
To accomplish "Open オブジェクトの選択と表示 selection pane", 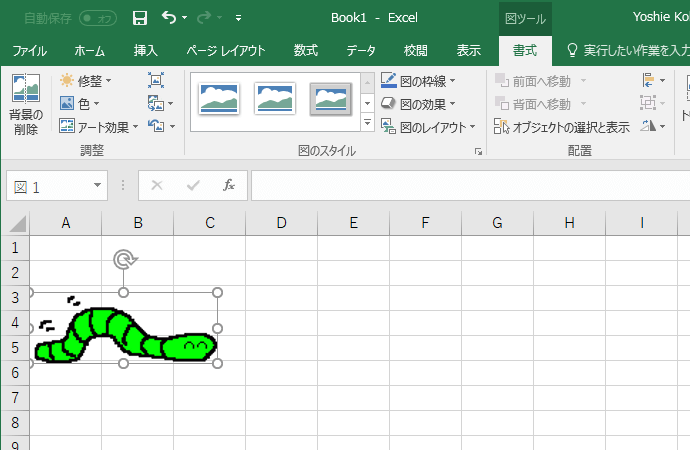I will (x=561, y=127).
